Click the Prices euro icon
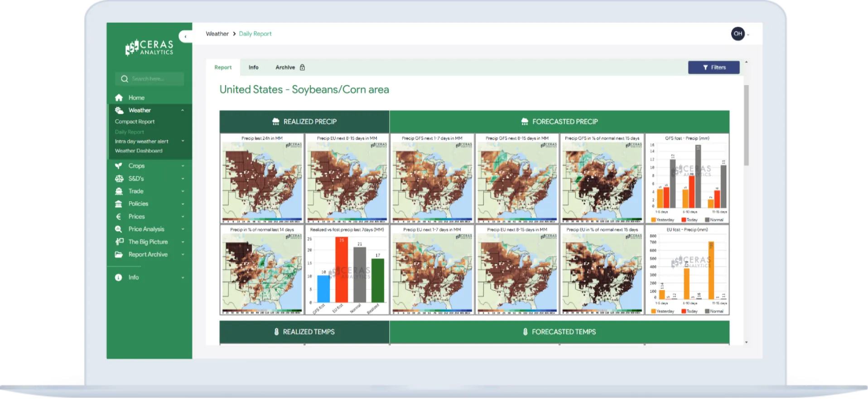 (x=119, y=217)
